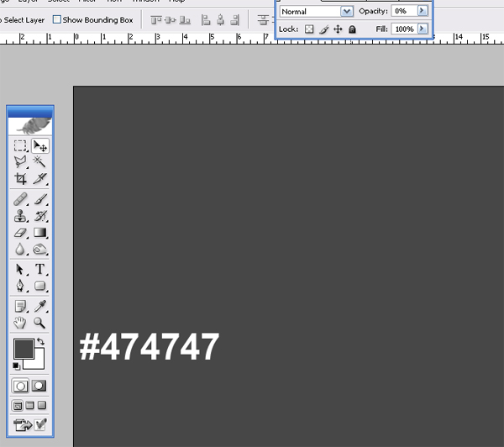The width and height of the screenshot is (504, 447).
Task: Align horizontal centers in the options bar
Action: click(220, 20)
